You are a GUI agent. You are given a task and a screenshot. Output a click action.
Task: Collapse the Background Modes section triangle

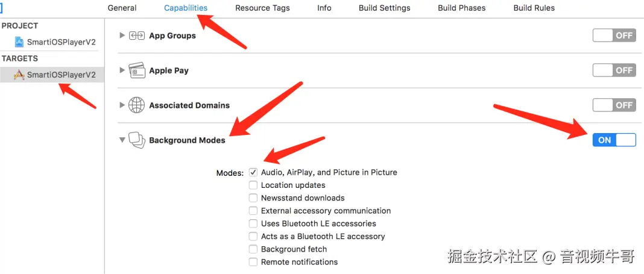point(122,140)
